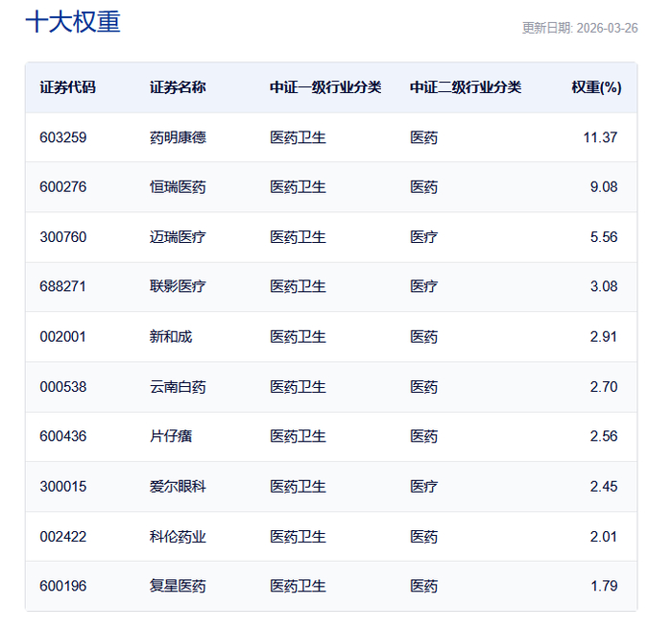Click the 1.79 weight value
This screenshot has width=672, height=629.
604,586
